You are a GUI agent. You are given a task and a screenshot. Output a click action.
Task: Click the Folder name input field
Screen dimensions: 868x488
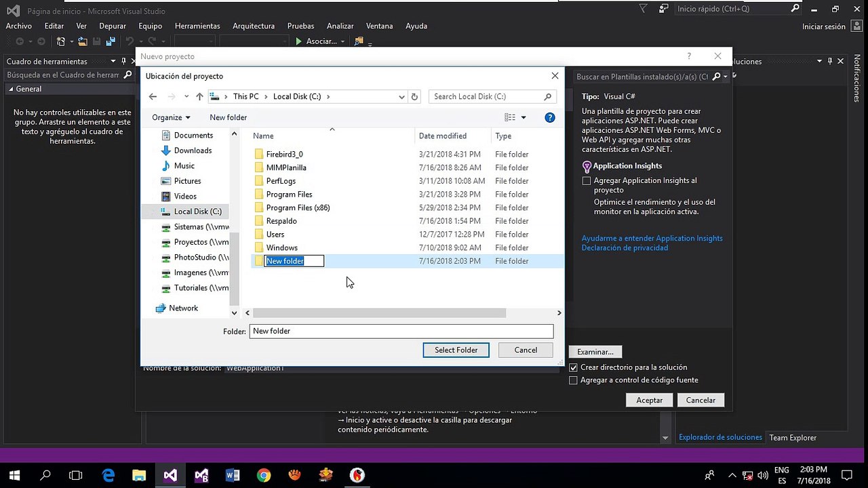pyautogui.click(x=401, y=331)
